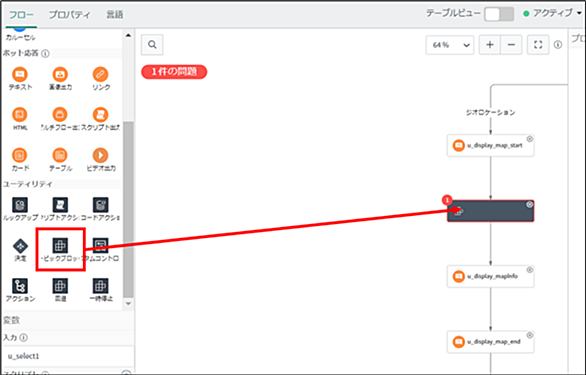Screen dimensions: 586x375
Task: Select the マルチフロー出力 bot response icon
Action: (x=60, y=114)
